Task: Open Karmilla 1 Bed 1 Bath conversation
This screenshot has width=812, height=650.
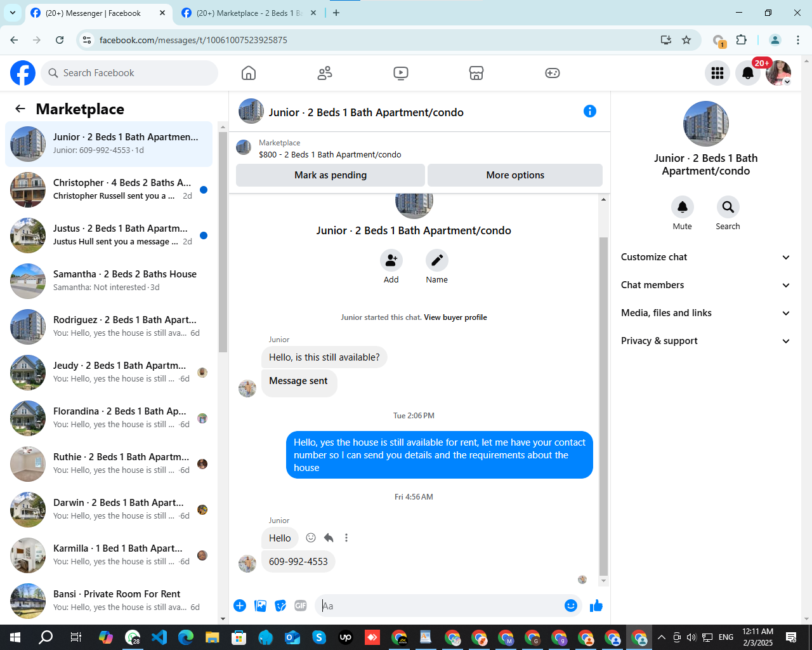Action: [x=109, y=555]
